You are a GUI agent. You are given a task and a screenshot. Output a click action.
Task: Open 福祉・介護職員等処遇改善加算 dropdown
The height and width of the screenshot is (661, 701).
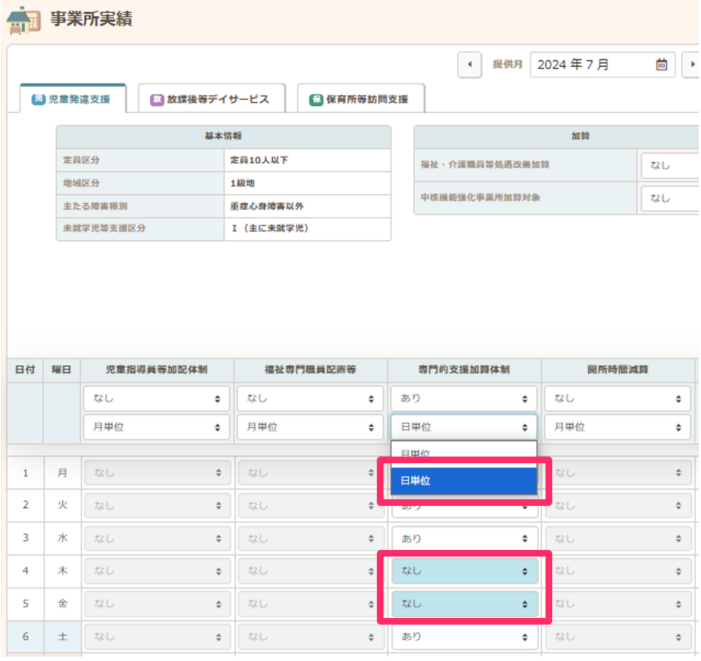pyautogui.click(x=668, y=164)
